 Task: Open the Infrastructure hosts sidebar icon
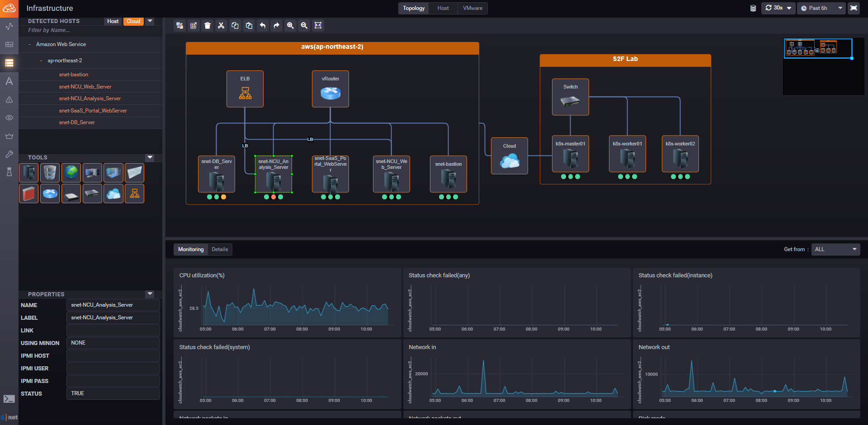pyautogui.click(x=9, y=63)
